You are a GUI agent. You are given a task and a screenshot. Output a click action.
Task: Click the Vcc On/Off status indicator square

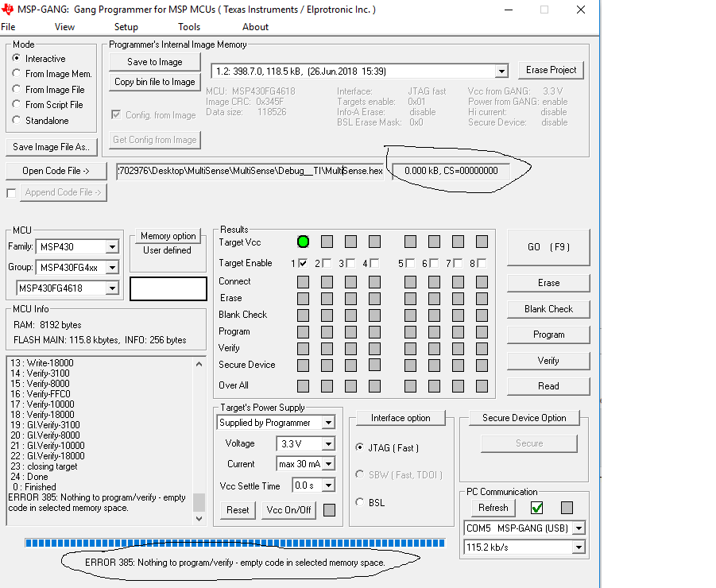(329, 510)
